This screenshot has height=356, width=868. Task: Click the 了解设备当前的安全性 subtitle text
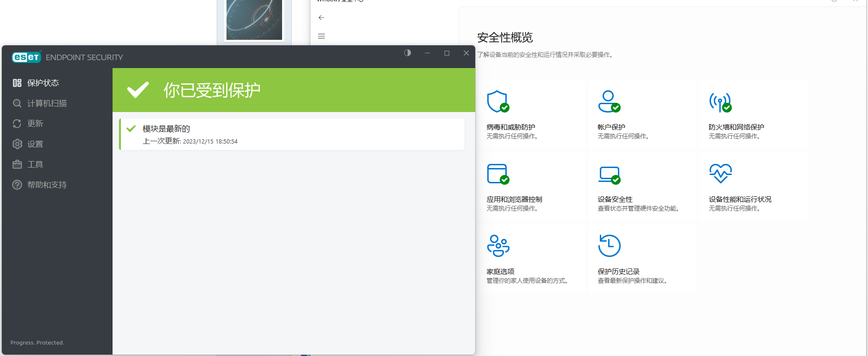tap(546, 55)
